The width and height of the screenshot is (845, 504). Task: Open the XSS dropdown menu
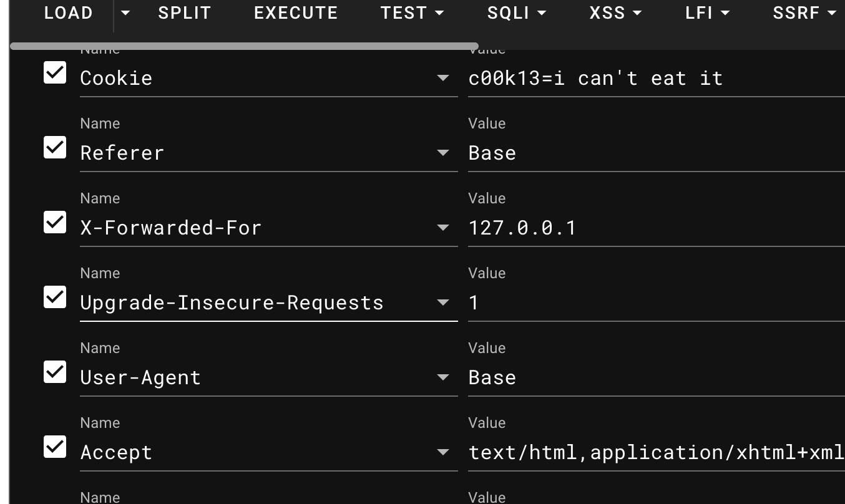(615, 13)
